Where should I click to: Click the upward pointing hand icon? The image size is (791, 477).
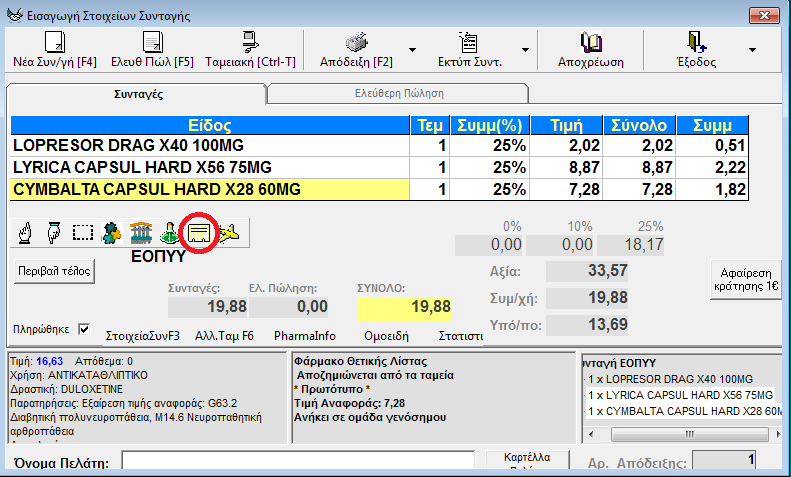click(25, 233)
